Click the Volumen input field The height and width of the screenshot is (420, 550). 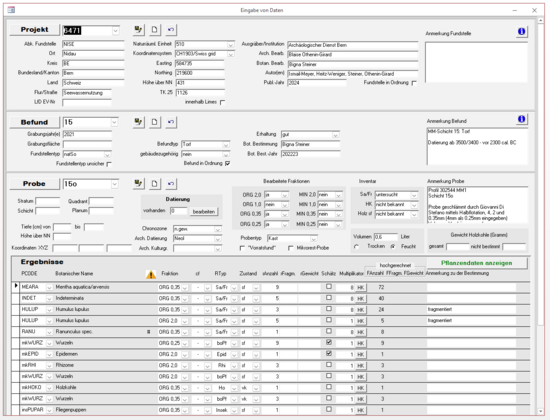tap(386, 237)
